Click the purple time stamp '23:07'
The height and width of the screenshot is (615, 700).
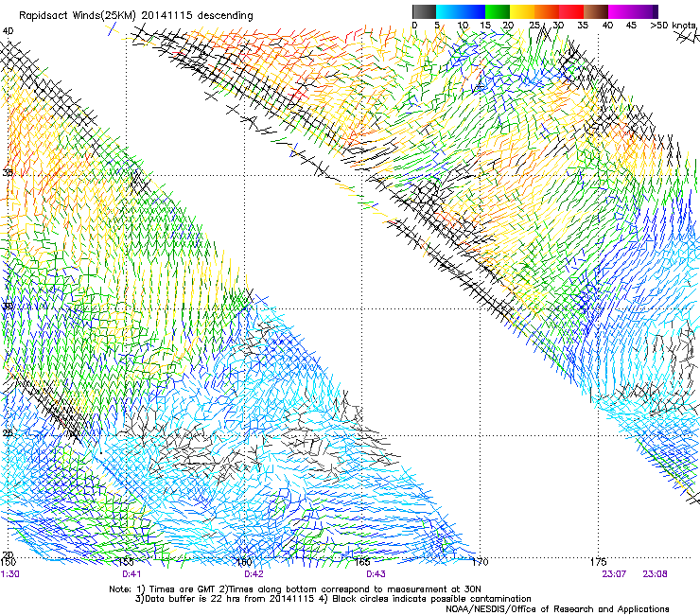pos(614,574)
